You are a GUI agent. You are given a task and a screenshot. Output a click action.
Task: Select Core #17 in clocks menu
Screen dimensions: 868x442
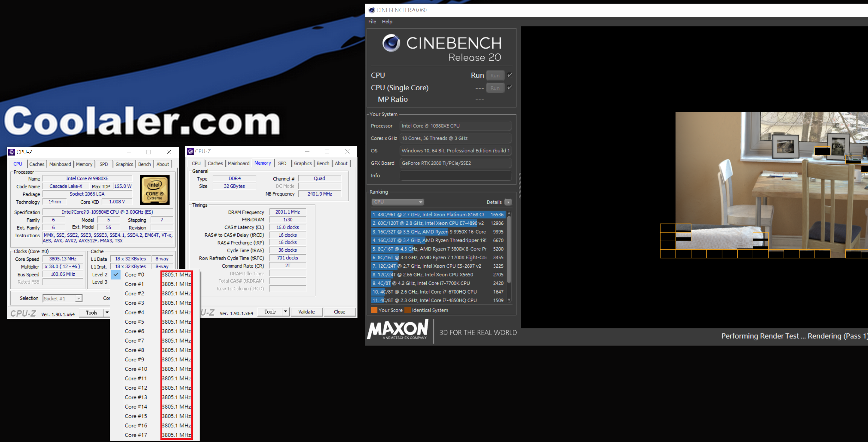[155, 435]
